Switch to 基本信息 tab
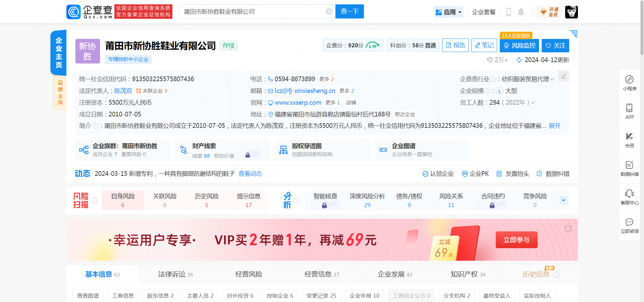Viewport: 644px width, 302px height. (x=102, y=274)
